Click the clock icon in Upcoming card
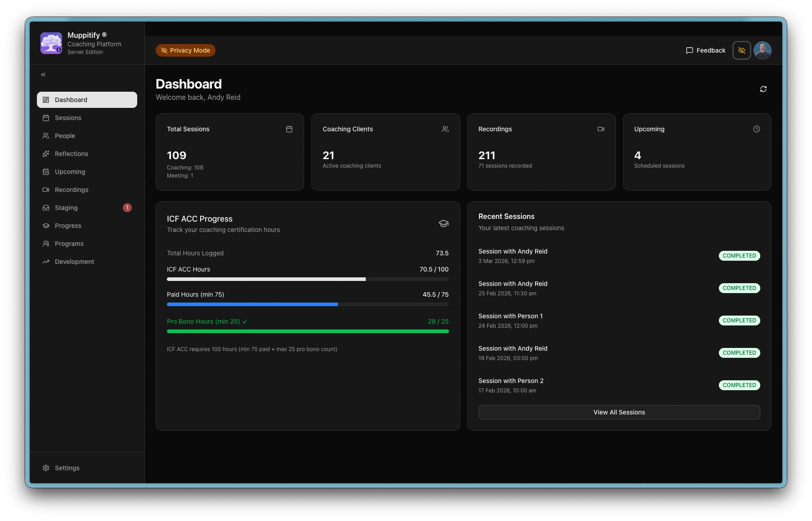The height and width of the screenshot is (521, 812). pyautogui.click(x=756, y=129)
